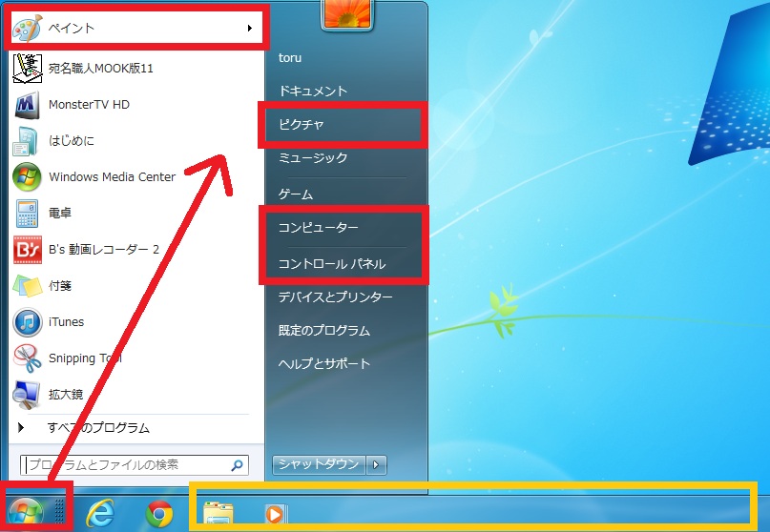Open ゲーム from the Start menu
The image size is (770, 532).
[x=295, y=194]
